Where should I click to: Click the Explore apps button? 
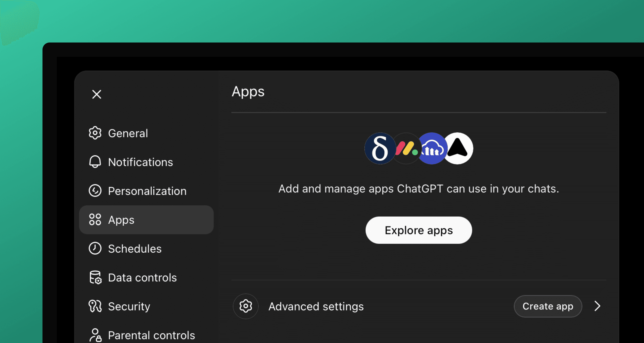[419, 230]
